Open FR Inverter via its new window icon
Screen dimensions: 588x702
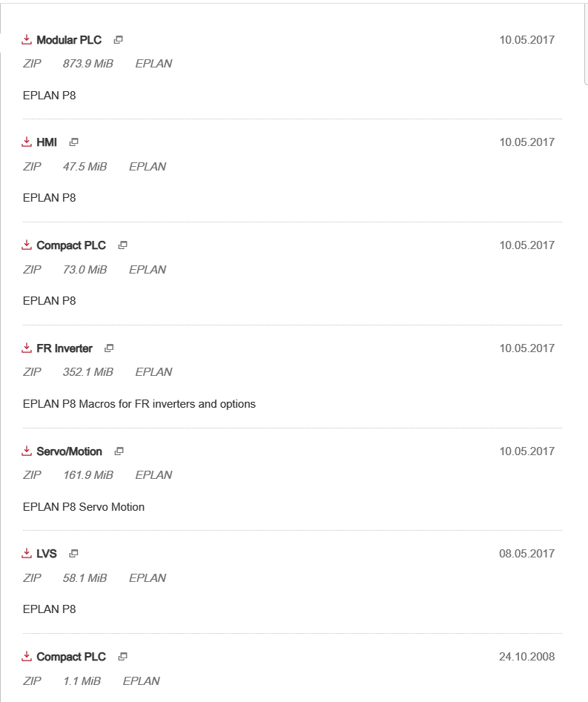(109, 348)
